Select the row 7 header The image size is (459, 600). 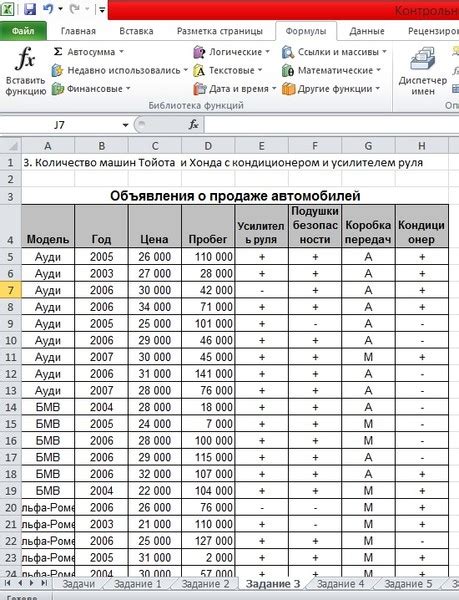pyautogui.click(x=11, y=290)
